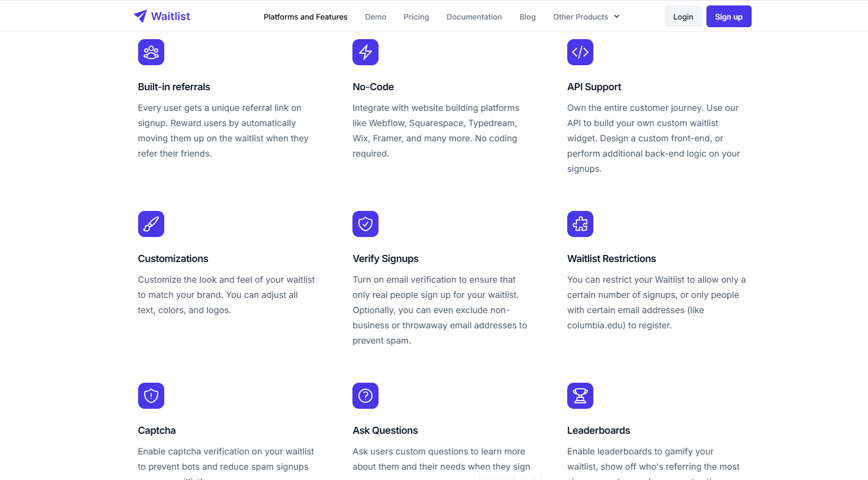Expand the Other Products dropdown
This screenshot has width=868, height=480.
click(x=580, y=16)
